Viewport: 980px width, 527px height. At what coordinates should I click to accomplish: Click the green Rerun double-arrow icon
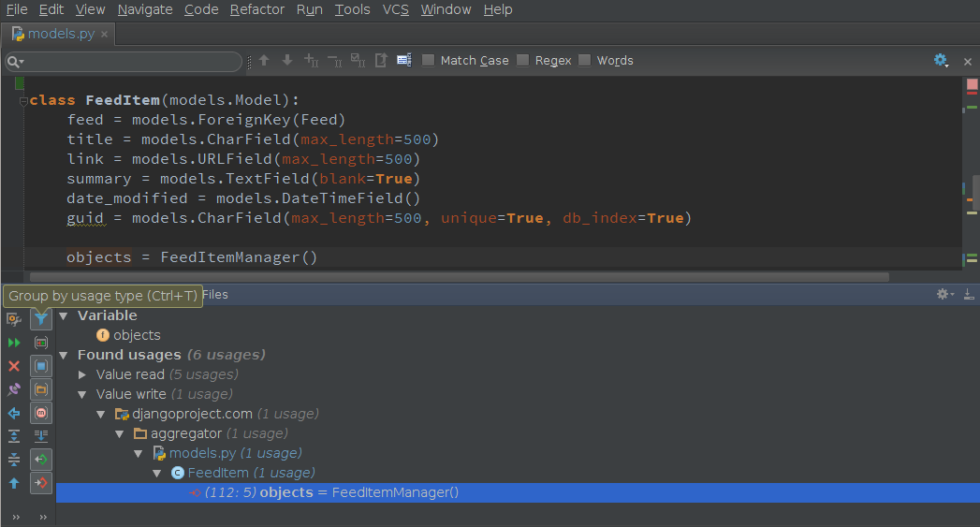coord(14,343)
